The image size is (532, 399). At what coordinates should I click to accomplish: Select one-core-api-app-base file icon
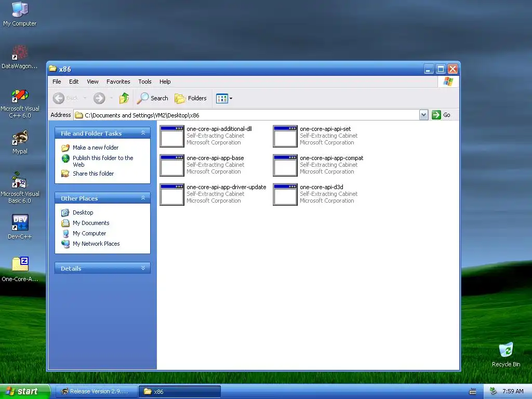coord(172,165)
